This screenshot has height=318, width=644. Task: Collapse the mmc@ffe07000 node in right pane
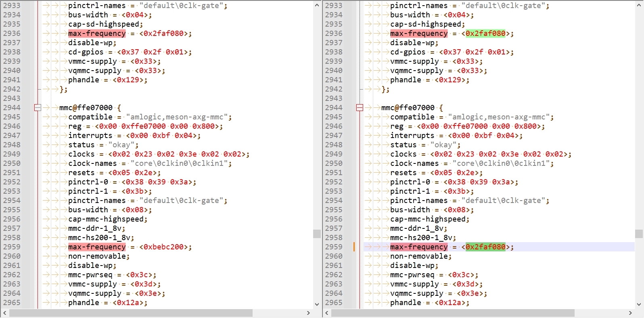point(360,108)
